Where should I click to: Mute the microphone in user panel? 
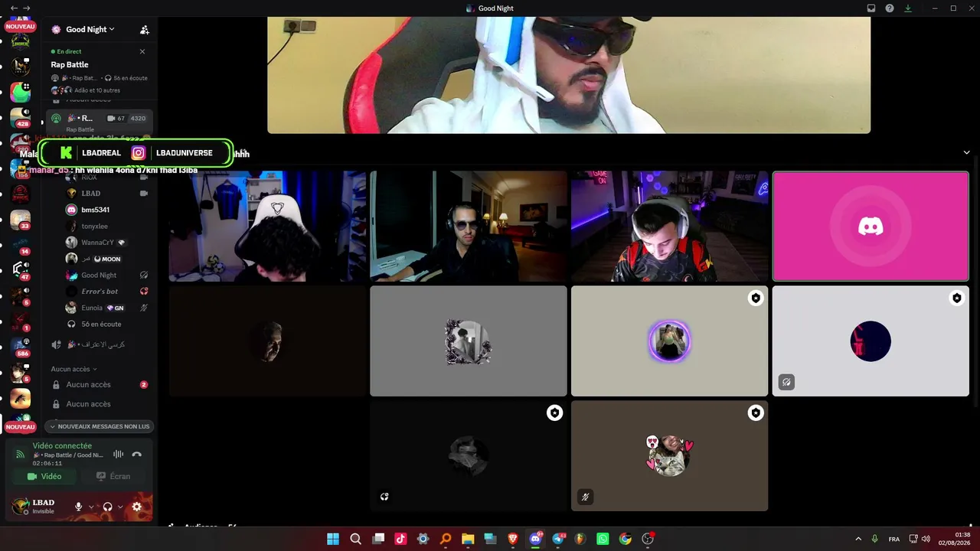78,507
